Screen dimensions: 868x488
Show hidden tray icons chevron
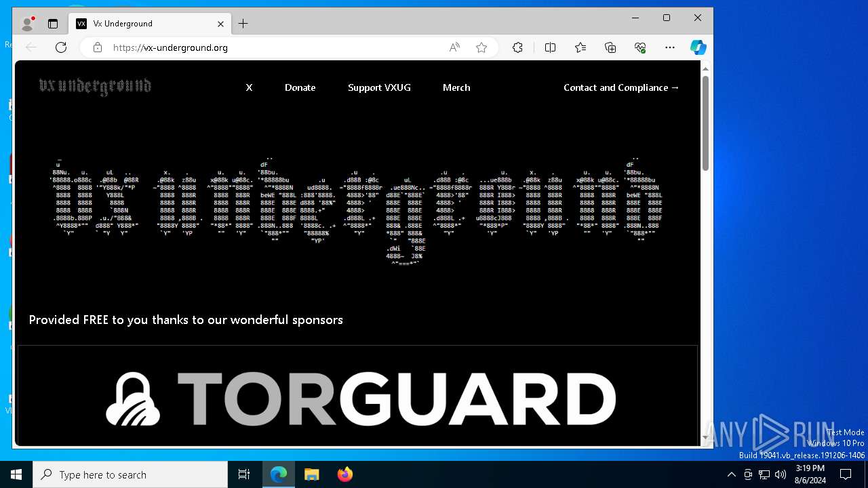click(731, 474)
